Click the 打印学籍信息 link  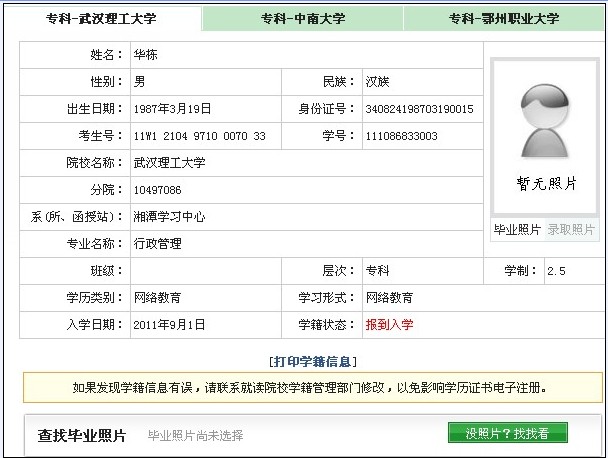313,361
